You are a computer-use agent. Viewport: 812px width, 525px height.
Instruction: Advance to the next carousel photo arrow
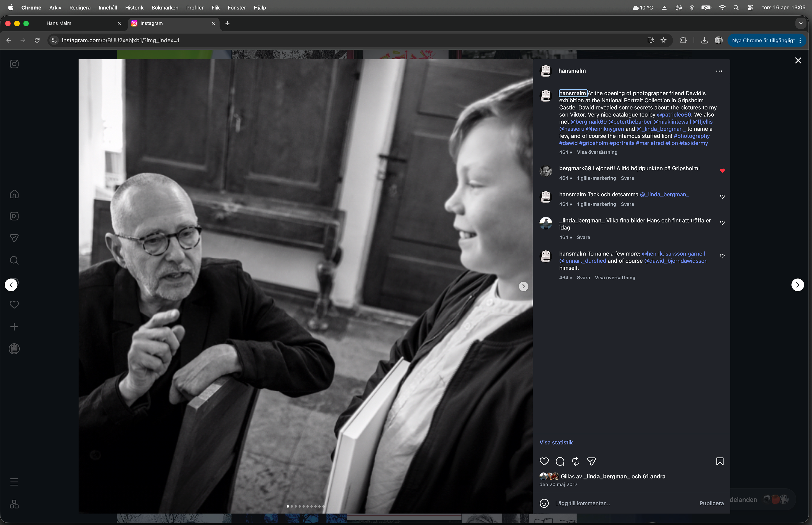pos(523,286)
